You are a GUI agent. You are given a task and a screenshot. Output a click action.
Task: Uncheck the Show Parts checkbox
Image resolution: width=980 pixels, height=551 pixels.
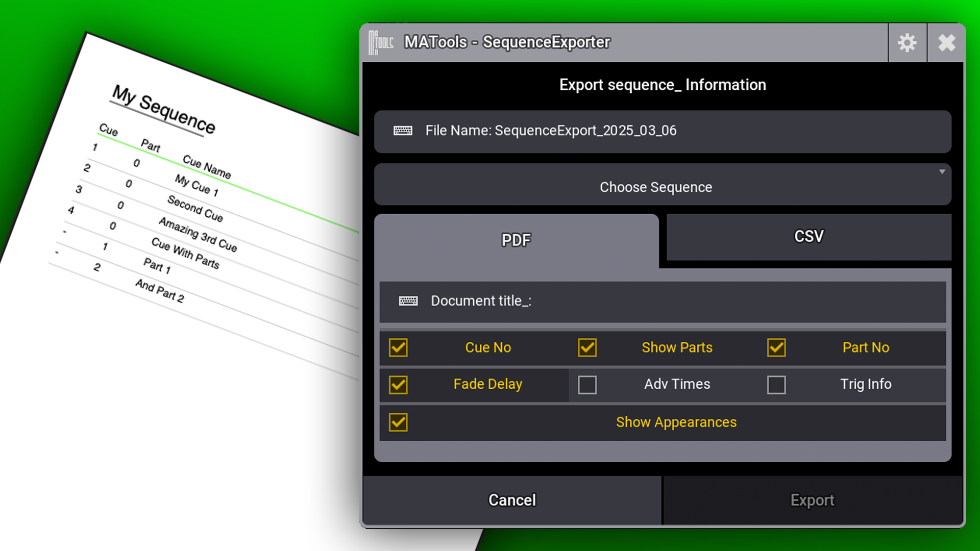(x=587, y=347)
